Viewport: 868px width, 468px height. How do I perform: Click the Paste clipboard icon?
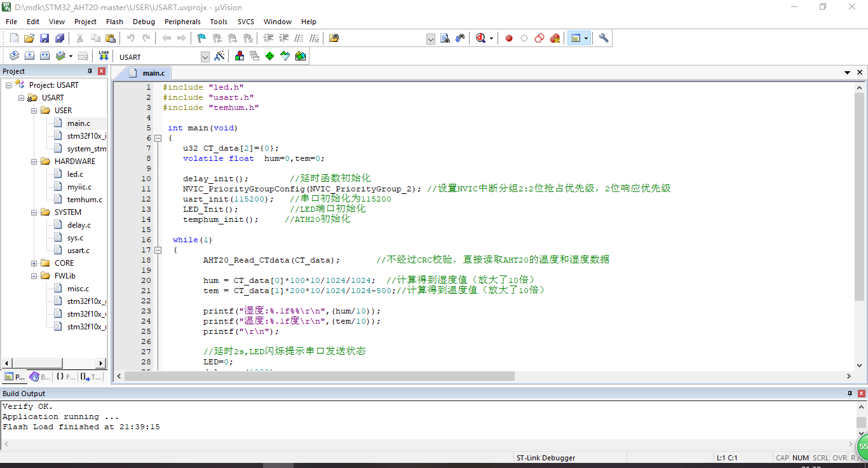pos(111,38)
